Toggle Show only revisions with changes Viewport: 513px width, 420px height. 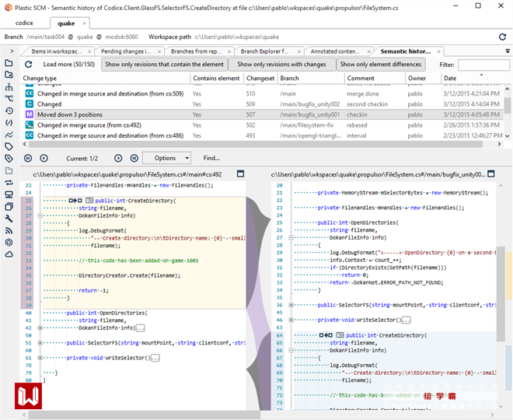[281, 65]
